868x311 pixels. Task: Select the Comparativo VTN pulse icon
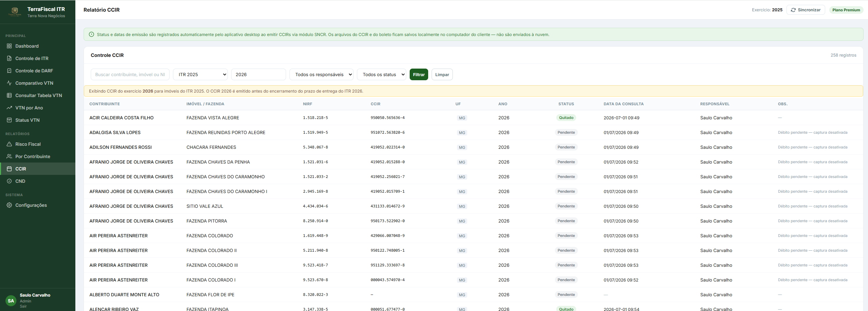(x=9, y=83)
